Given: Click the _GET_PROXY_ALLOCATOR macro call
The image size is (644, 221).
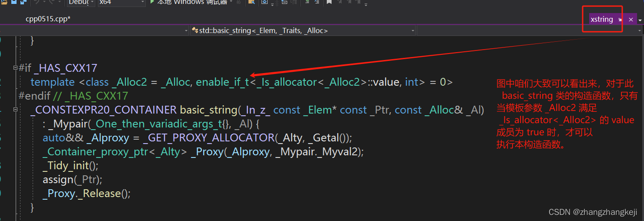Looking at the screenshot, I should [x=209, y=138].
